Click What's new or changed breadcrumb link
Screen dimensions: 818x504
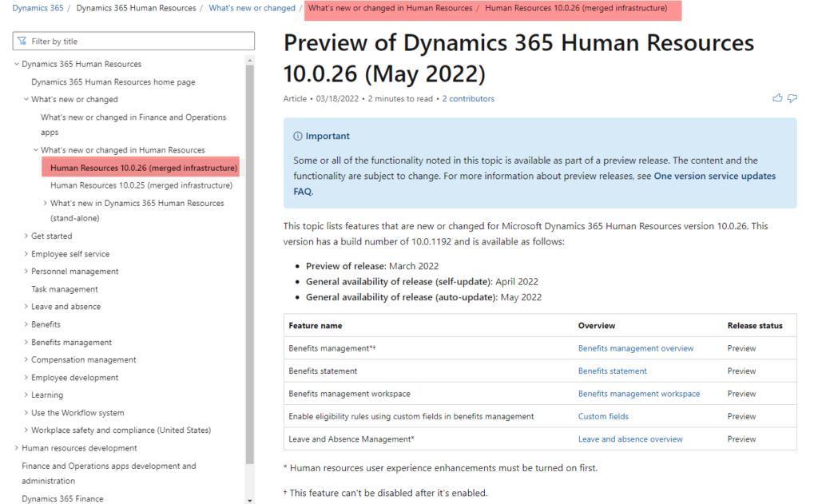[x=252, y=8]
